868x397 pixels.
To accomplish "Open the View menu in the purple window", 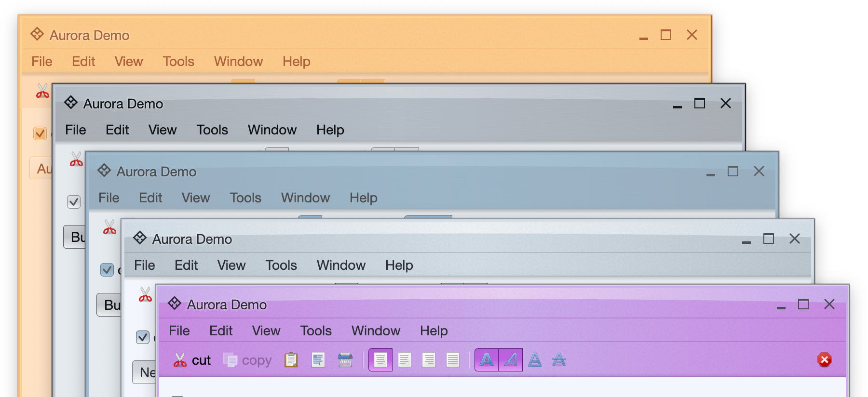I will point(266,331).
